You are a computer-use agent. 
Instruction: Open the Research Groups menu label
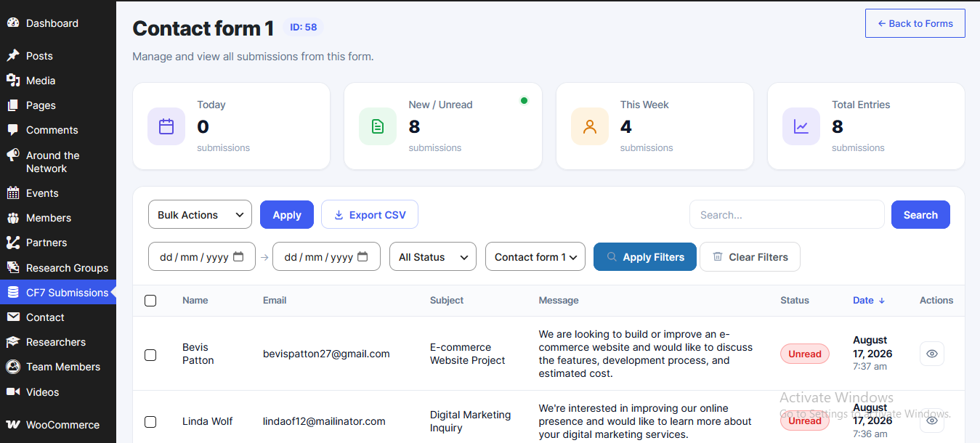click(x=67, y=268)
